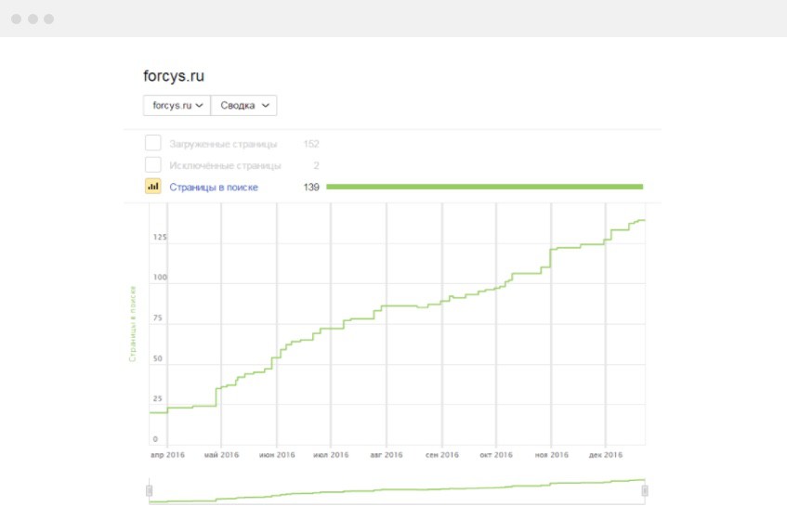Grab the right range slider handle
The width and height of the screenshot is (787, 532).
point(645,490)
